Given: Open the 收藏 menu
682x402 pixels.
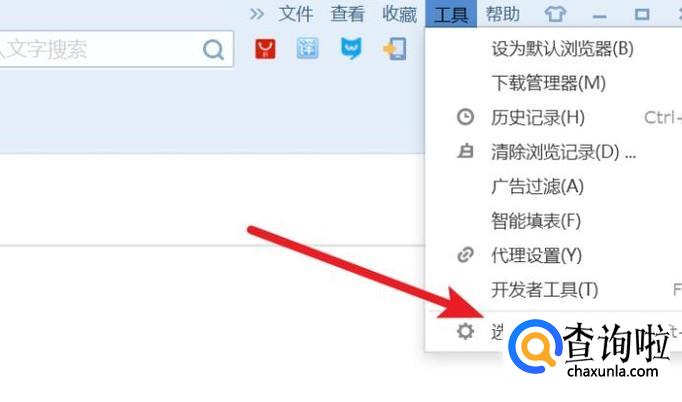Looking at the screenshot, I should point(399,14).
